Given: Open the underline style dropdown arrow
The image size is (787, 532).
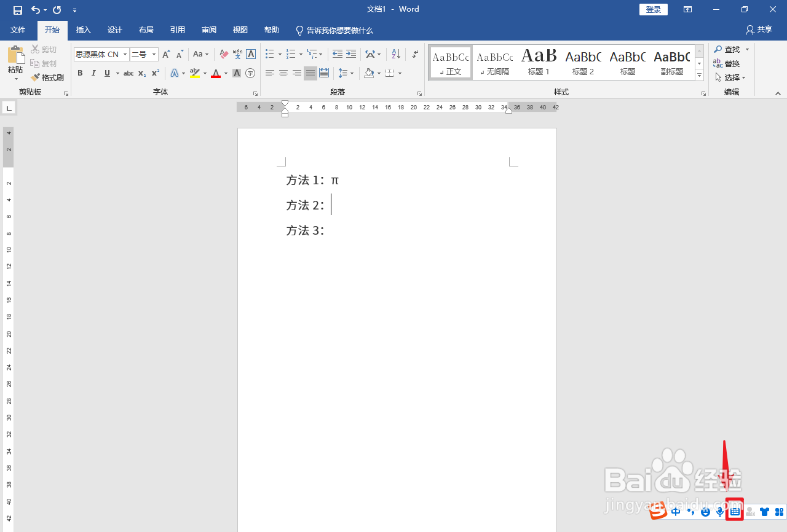Looking at the screenshot, I should 117,73.
